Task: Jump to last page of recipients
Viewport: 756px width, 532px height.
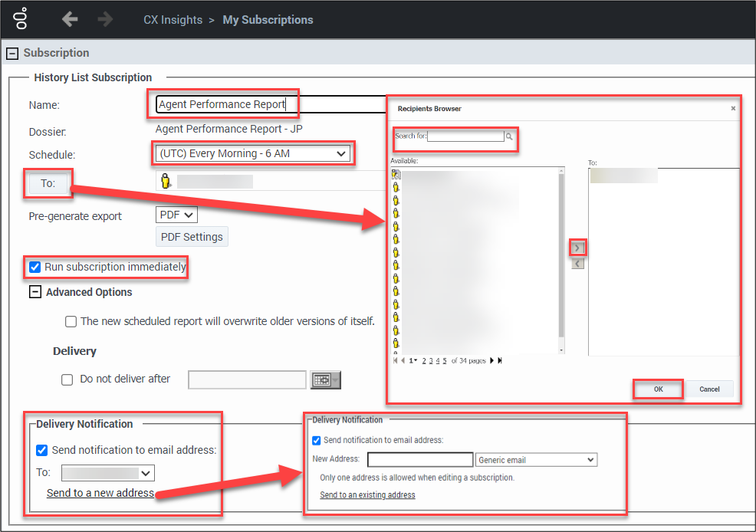Action: 499,360
